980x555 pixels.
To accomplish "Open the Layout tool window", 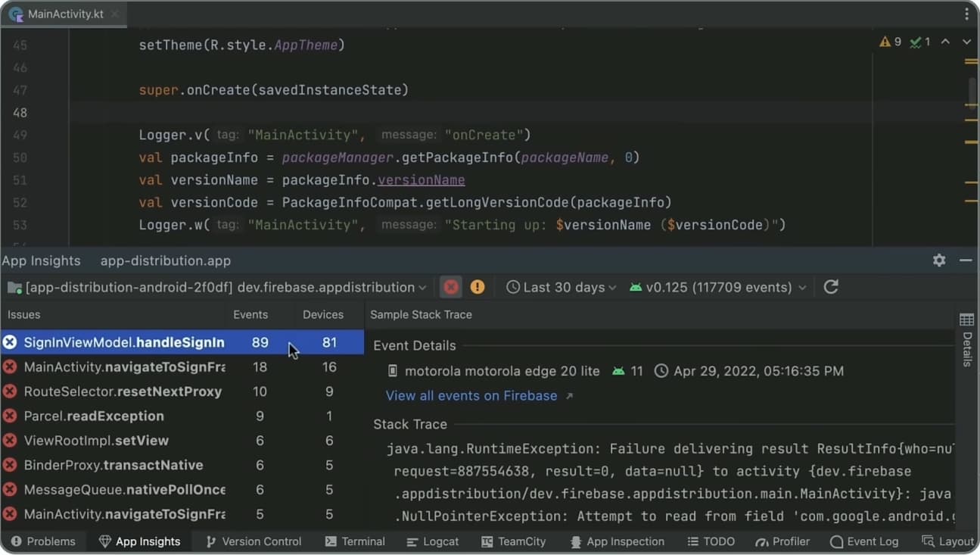I will coord(948,541).
